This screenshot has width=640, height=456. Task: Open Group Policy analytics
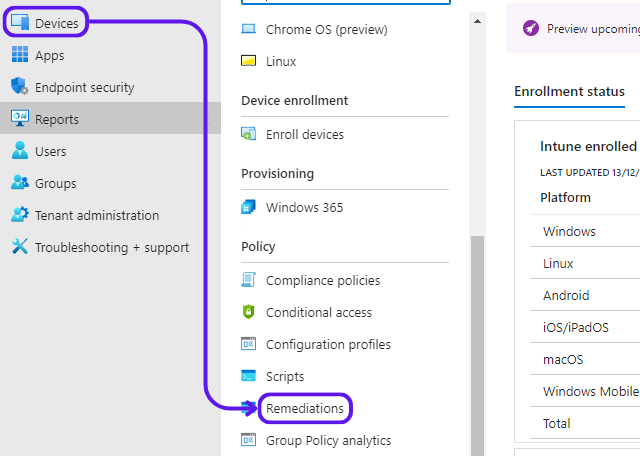click(x=329, y=440)
